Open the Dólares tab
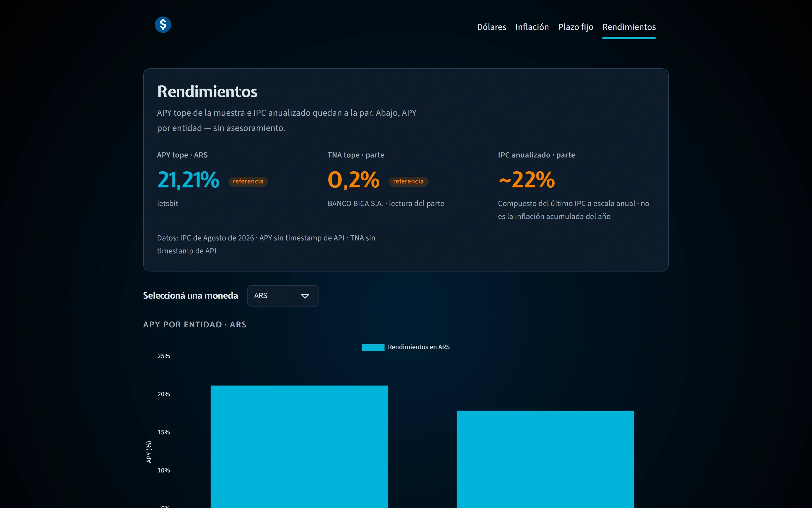The width and height of the screenshot is (812, 508). (x=491, y=27)
